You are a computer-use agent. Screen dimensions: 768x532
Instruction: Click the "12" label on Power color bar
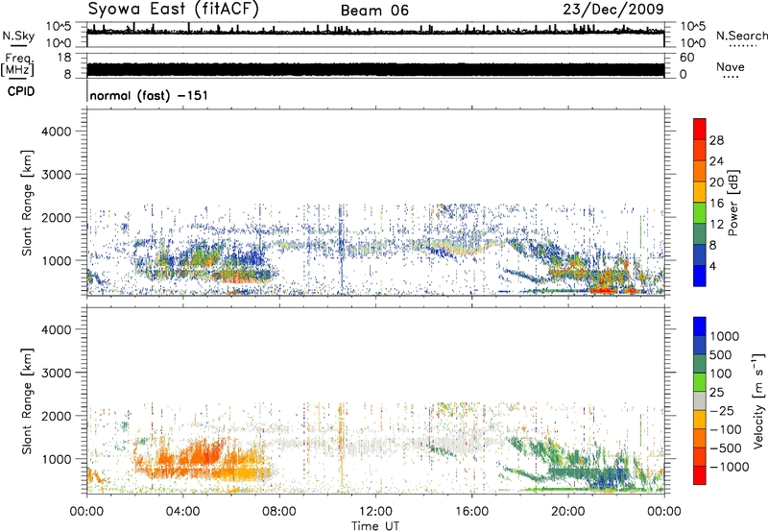[716, 225]
